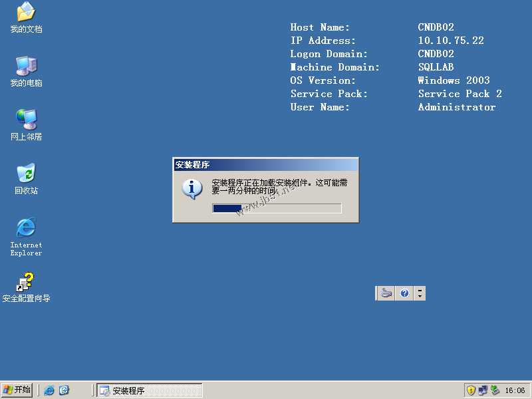Select the info icon in the setup dialog
The width and height of the screenshot is (532, 399).
[x=192, y=188]
